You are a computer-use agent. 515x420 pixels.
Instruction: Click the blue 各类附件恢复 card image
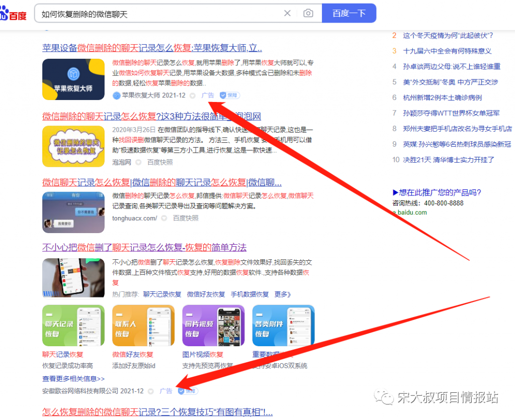[x=284, y=326]
